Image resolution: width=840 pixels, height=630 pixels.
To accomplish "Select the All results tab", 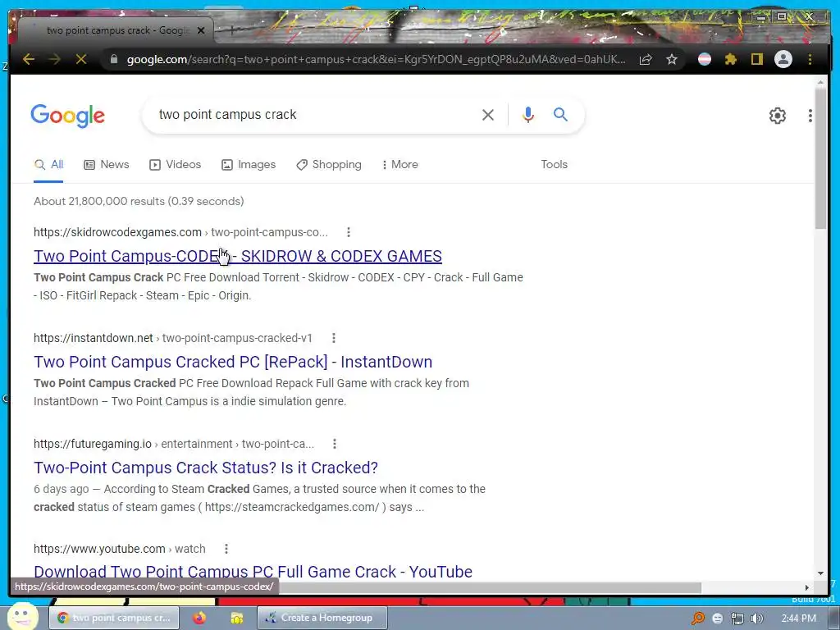I will pyautogui.click(x=48, y=164).
